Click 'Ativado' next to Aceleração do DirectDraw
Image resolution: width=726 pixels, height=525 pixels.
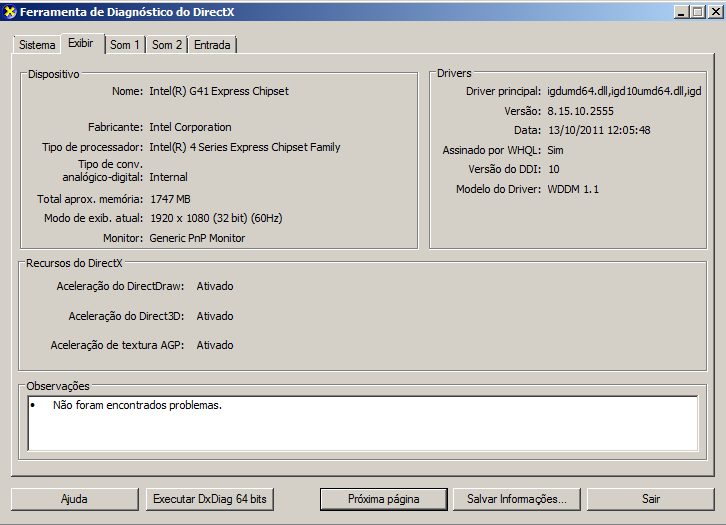click(x=215, y=286)
